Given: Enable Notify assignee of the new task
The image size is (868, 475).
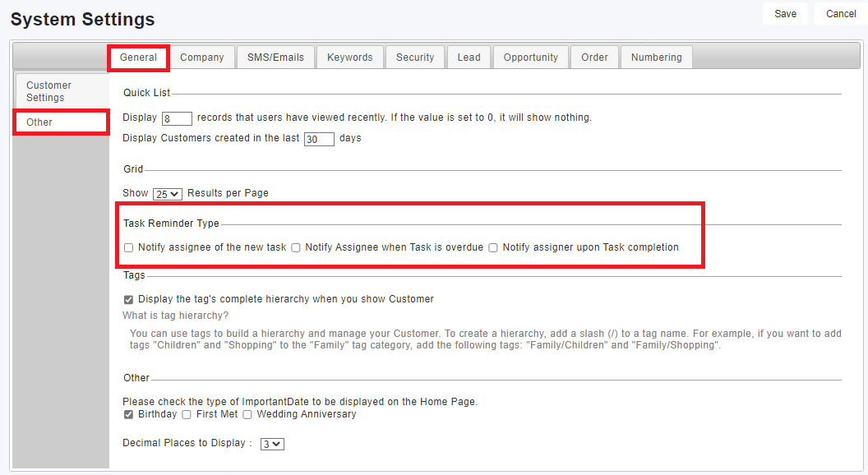Looking at the screenshot, I should click(128, 247).
